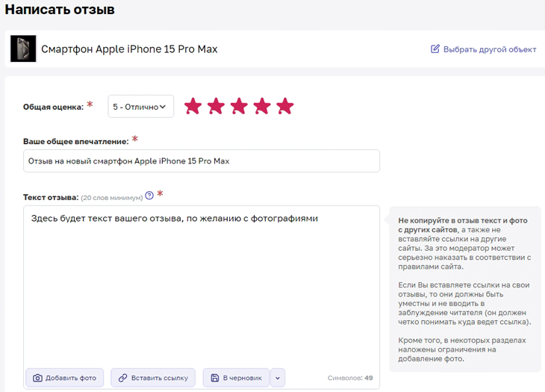Click inside the review text area
Viewport: 545px width, 392px height.
202,287
